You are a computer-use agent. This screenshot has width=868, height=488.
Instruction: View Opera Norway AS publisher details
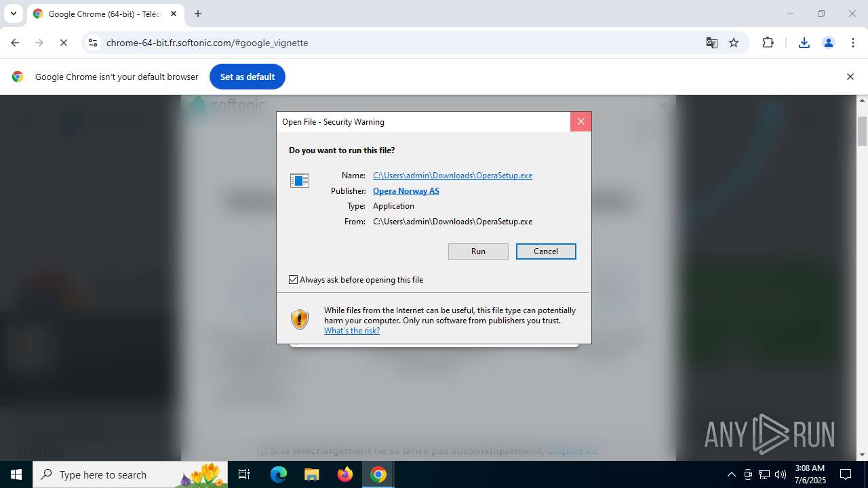point(406,191)
